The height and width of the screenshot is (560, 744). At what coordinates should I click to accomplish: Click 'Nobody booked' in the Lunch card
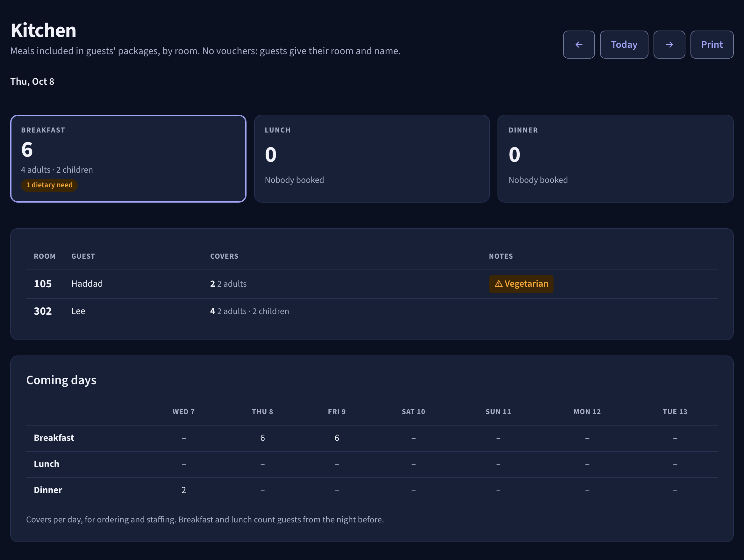tap(294, 180)
